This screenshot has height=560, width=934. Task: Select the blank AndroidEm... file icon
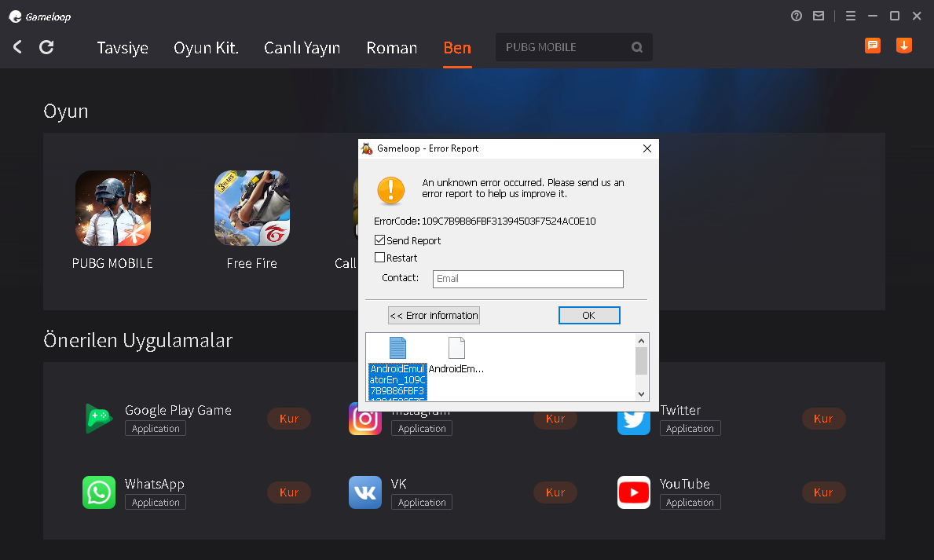[x=456, y=349]
